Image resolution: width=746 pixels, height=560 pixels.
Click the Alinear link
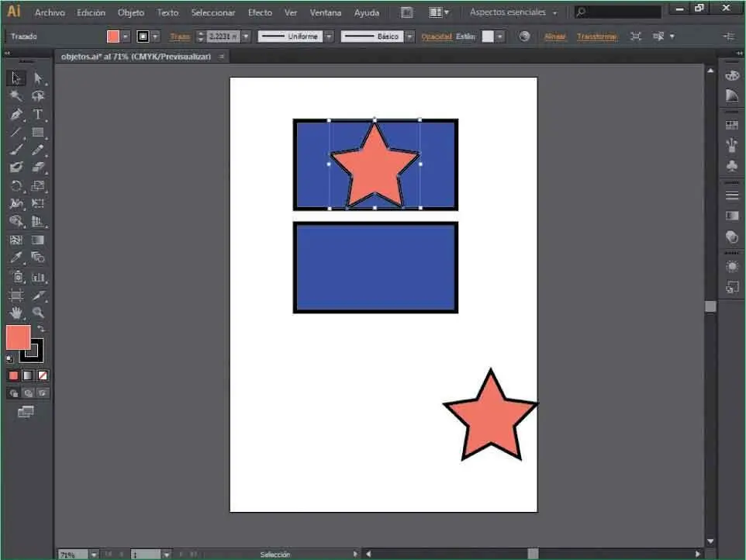pyautogui.click(x=554, y=36)
